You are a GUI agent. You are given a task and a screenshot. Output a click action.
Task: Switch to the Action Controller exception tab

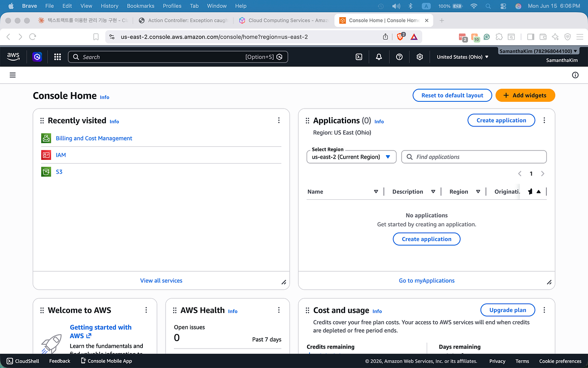pos(184,20)
